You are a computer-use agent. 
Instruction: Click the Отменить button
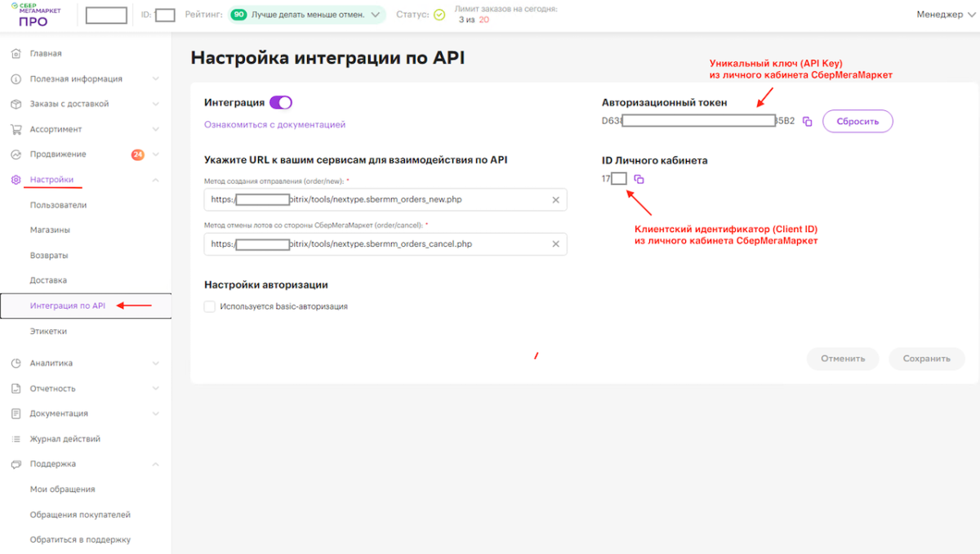click(843, 359)
